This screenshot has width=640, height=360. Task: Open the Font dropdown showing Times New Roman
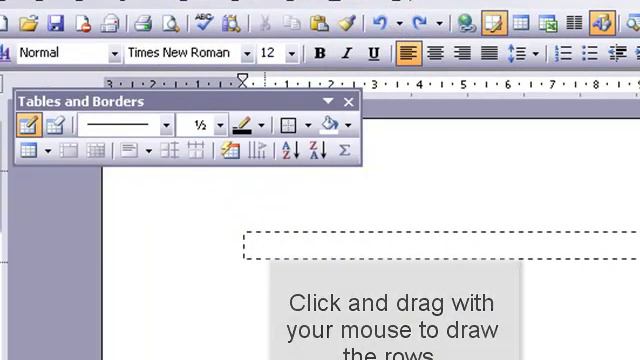pyautogui.click(x=247, y=53)
